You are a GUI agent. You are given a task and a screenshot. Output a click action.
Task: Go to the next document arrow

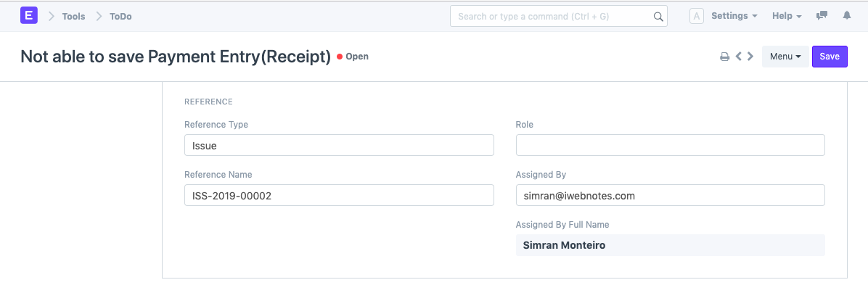tap(750, 56)
